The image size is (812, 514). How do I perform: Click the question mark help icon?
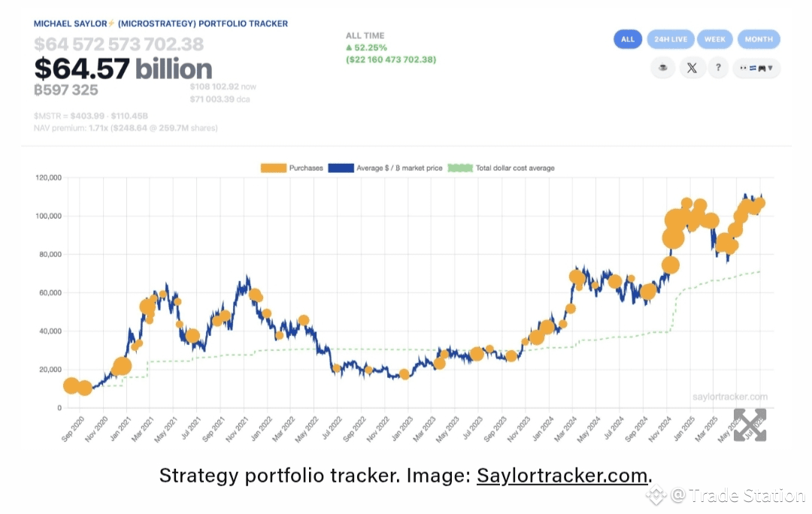(x=718, y=68)
